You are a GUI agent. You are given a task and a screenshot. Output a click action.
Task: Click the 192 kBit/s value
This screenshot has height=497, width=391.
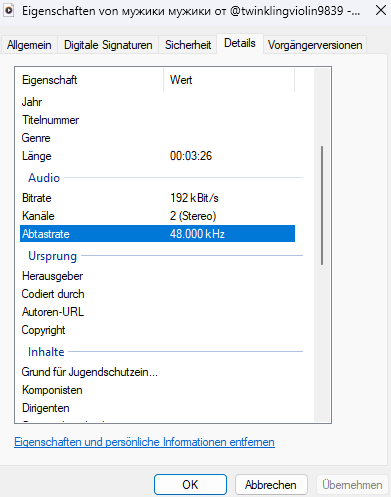click(x=194, y=198)
